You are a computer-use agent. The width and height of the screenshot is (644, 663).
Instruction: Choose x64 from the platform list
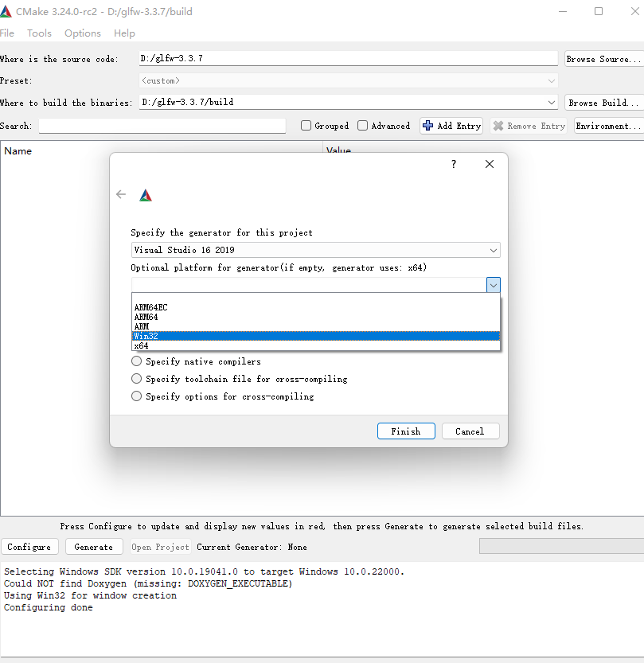(x=315, y=346)
